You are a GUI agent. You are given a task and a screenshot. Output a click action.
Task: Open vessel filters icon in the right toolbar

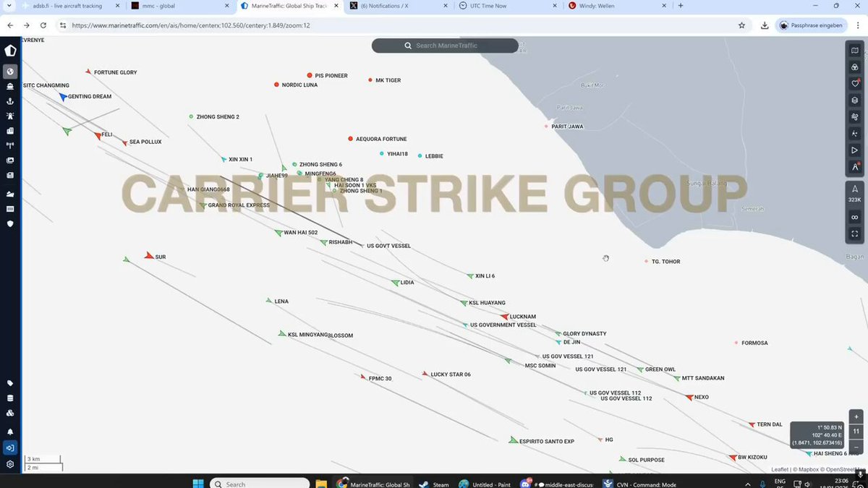(854, 67)
